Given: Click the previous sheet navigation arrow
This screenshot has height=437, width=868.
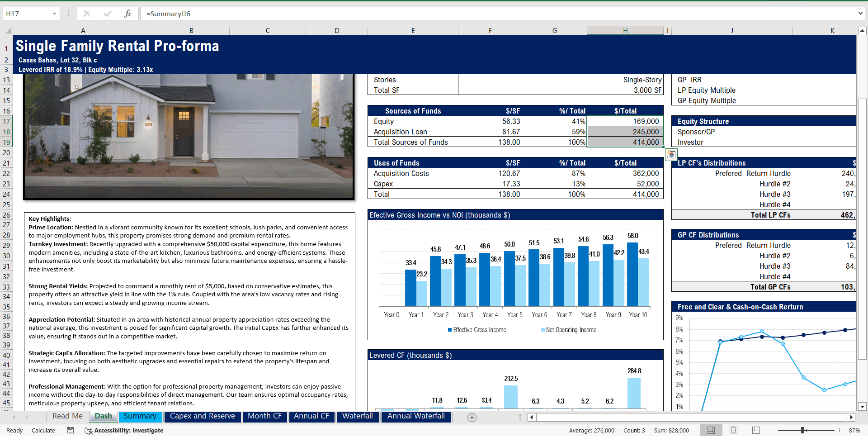Looking at the screenshot, I should pos(14,417).
